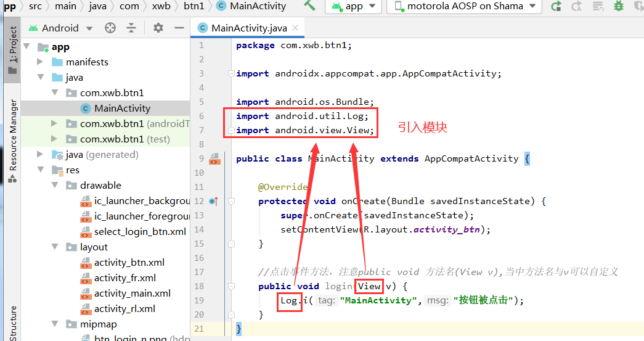Collapse the java folder node
The height and width of the screenshot is (341, 644).
tap(40, 77)
